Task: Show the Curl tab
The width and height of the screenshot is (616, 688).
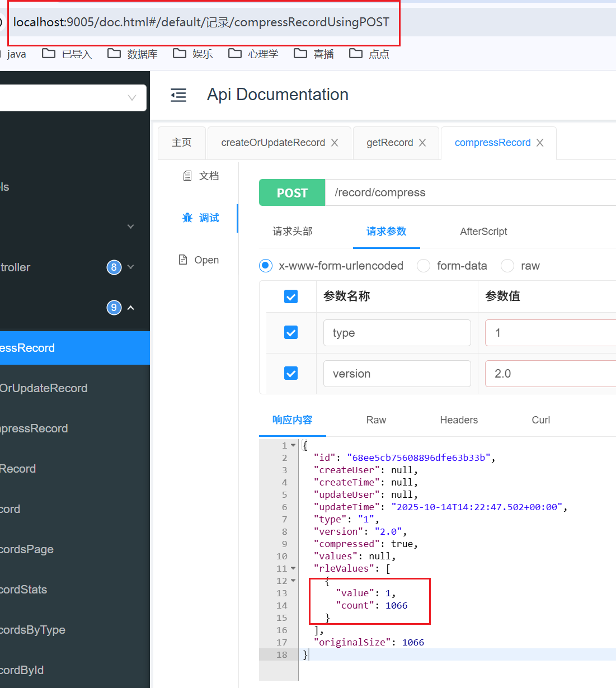Action: click(x=541, y=420)
